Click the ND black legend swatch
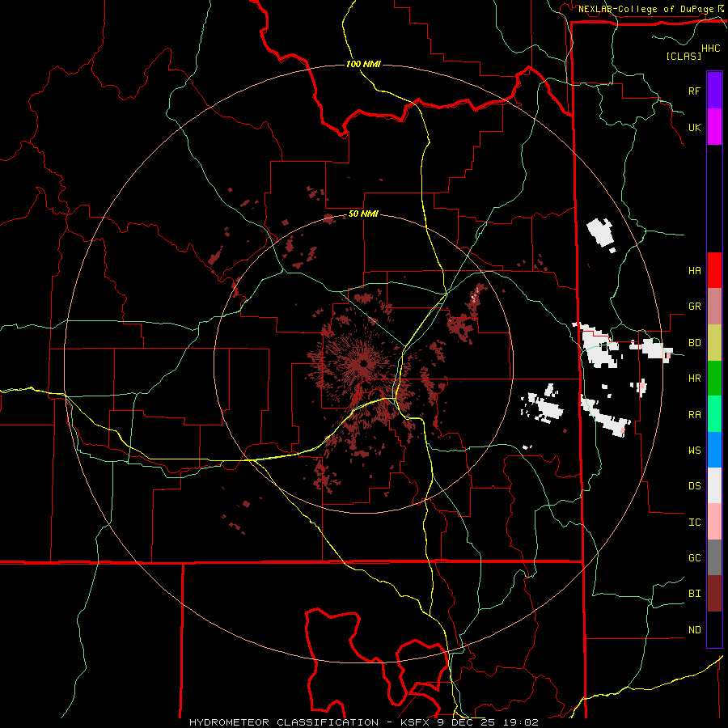 [714, 629]
